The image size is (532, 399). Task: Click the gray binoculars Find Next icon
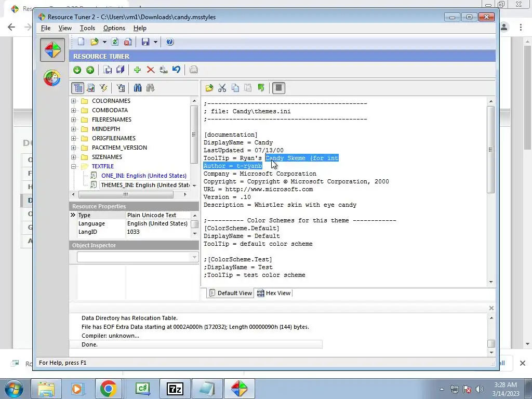[150, 88]
